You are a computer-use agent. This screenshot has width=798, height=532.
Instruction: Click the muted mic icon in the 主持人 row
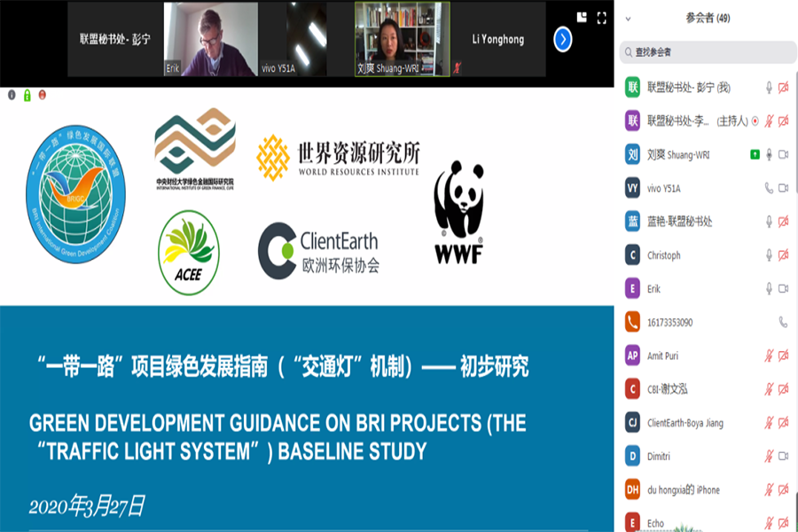coord(769,121)
